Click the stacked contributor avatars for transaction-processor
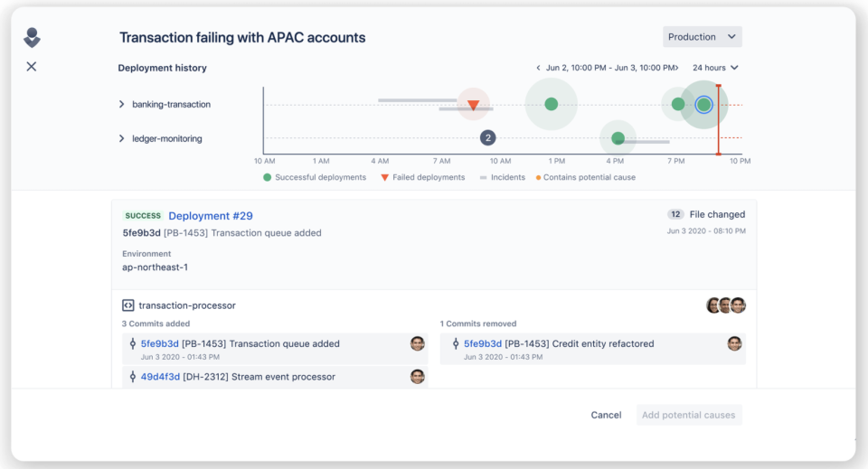Image resolution: width=868 pixels, height=469 pixels. (726, 305)
